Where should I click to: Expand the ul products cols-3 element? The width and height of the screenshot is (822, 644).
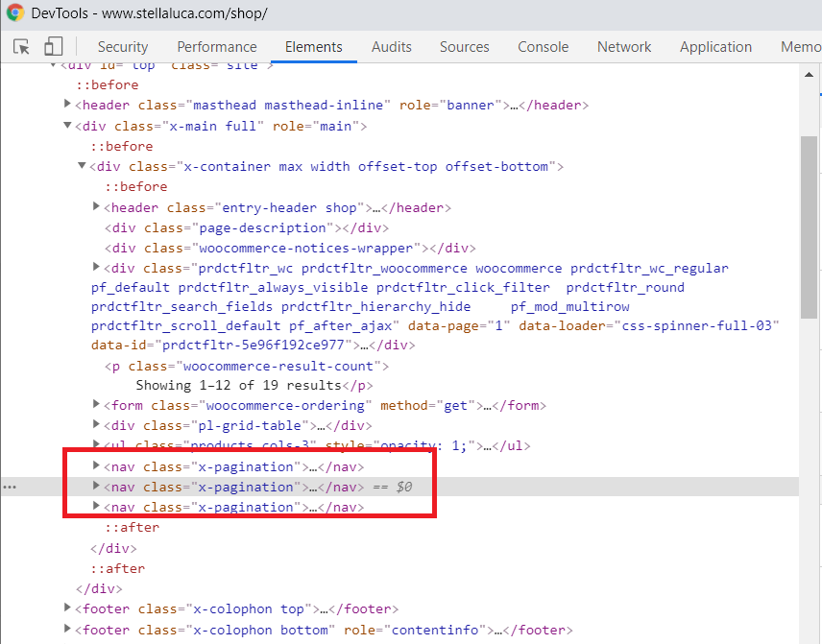click(x=96, y=444)
